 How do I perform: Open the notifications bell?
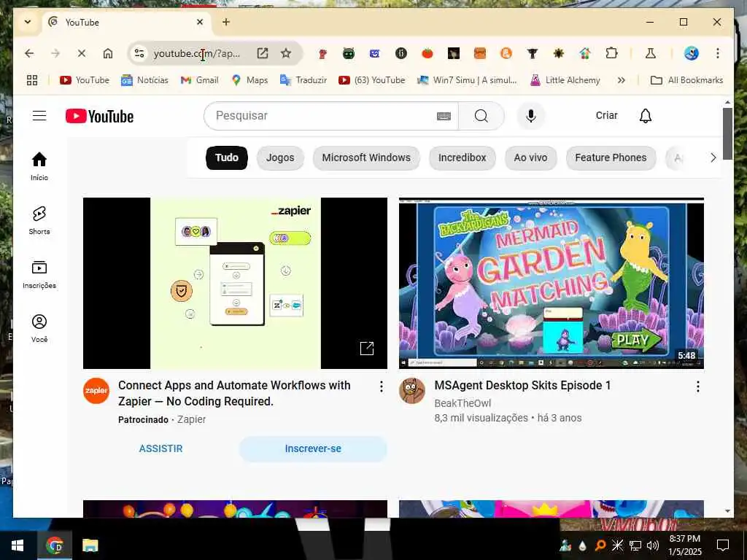[x=646, y=116]
